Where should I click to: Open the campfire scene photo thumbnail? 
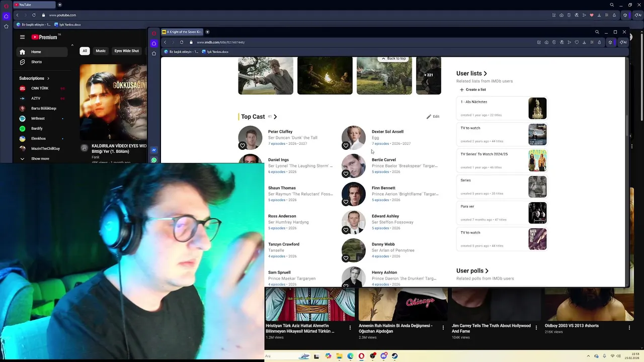(325, 75)
